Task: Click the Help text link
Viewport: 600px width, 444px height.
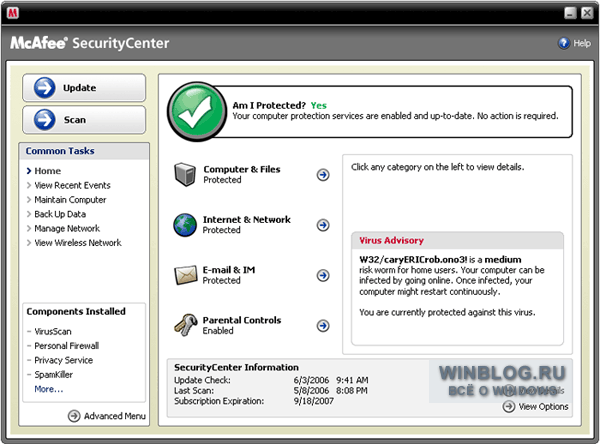Action: [x=582, y=43]
